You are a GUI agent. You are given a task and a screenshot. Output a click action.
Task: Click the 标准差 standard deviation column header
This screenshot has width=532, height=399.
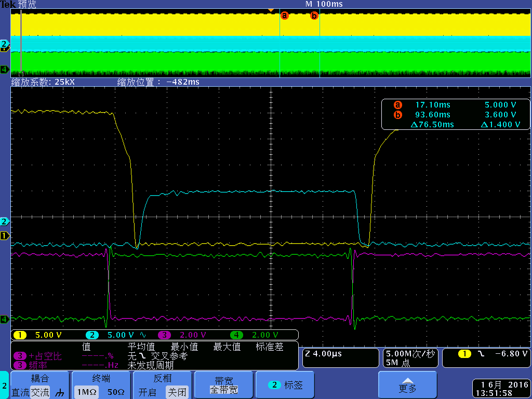tap(270, 347)
